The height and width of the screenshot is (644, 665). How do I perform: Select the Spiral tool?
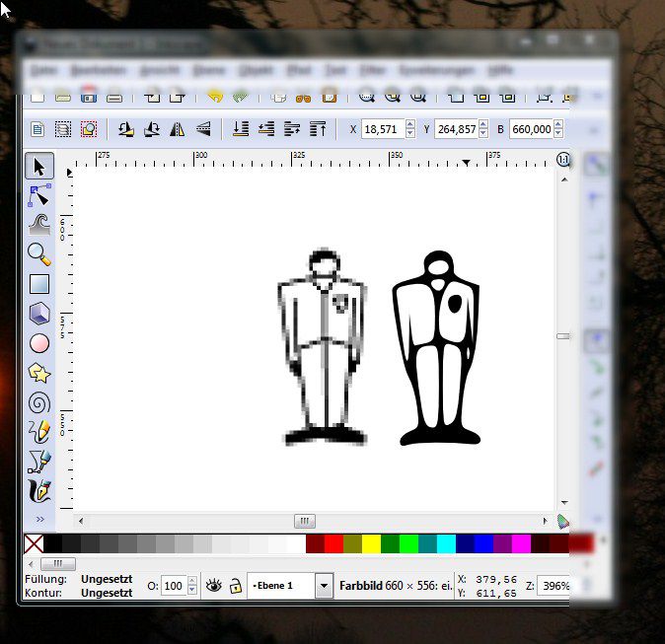coord(39,402)
